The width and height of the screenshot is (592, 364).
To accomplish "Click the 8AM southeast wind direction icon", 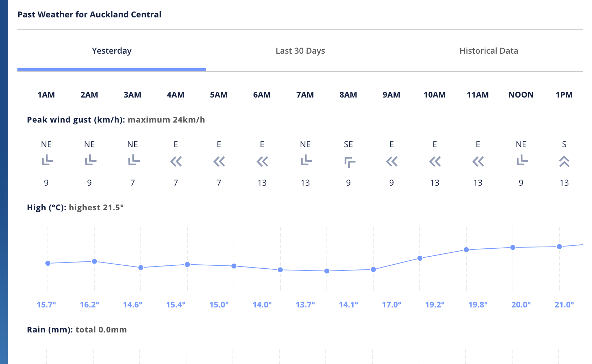I will [349, 162].
